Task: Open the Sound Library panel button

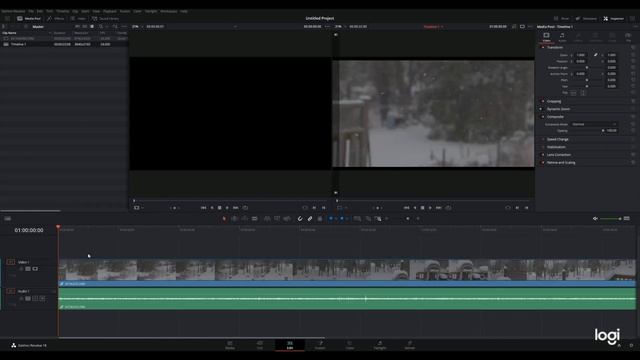Action: tap(105, 18)
